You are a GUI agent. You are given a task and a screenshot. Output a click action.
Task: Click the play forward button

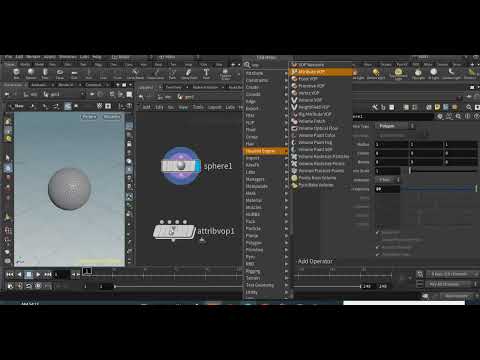tap(38, 274)
